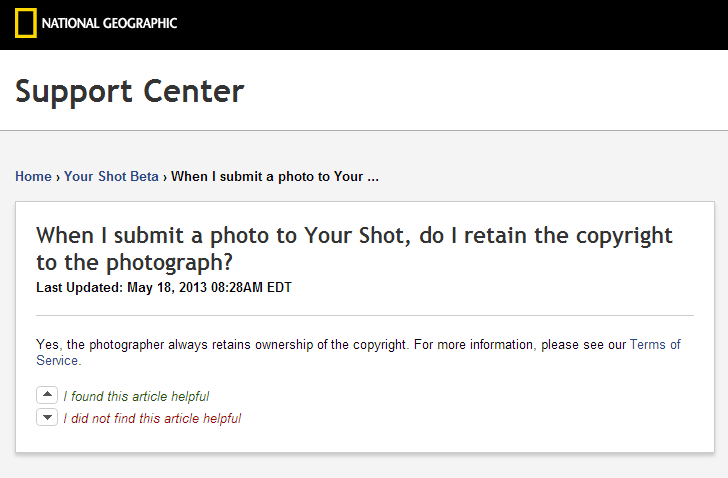Click empty area of the black header bar
Image resolution: width=728 pixels, height=478 pixels.
(x=450, y=24)
